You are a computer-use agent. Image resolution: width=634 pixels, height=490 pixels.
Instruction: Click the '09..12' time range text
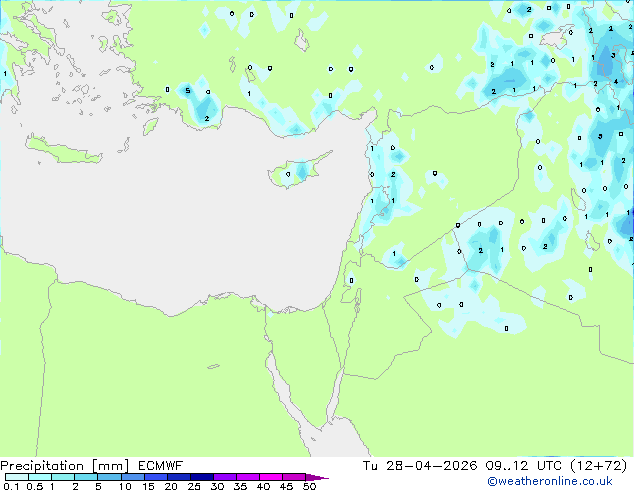click(507, 466)
